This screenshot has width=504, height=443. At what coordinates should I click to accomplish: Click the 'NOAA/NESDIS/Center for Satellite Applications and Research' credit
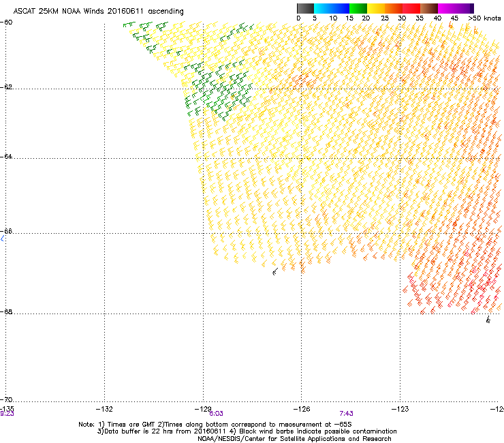tap(294, 439)
